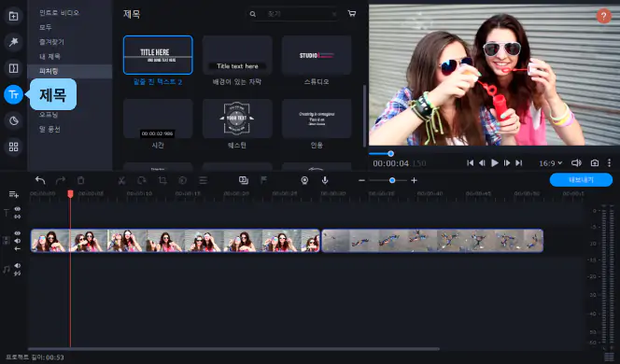Click the timeline horizontal scrollbar
The image size is (620, 364).
pyautogui.click(x=233, y=349)
